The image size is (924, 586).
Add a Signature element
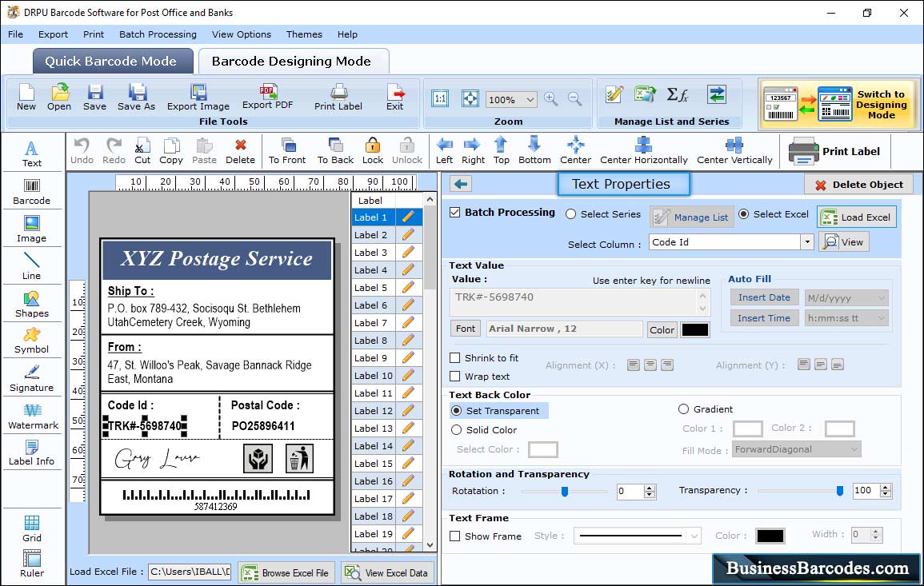coord(32,379)
